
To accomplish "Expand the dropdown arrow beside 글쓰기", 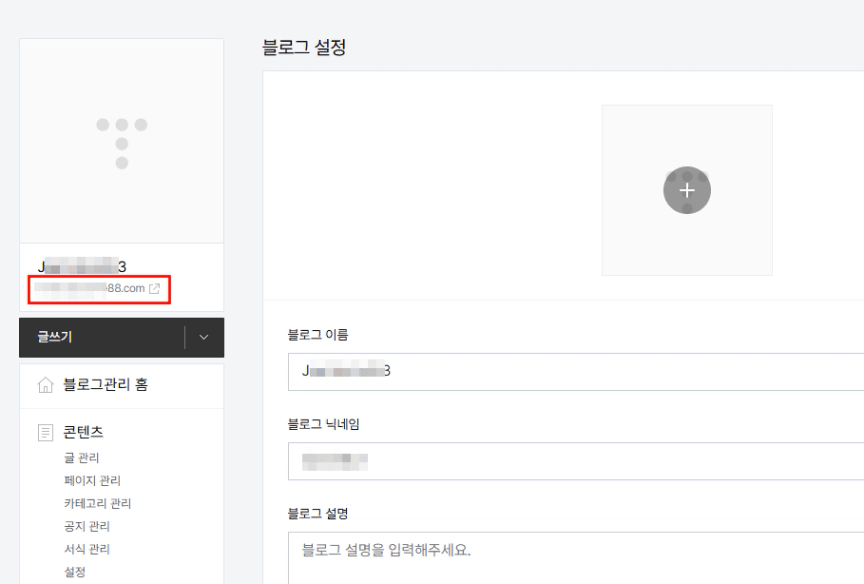I will pyautogui.click(x=204, y=338).
